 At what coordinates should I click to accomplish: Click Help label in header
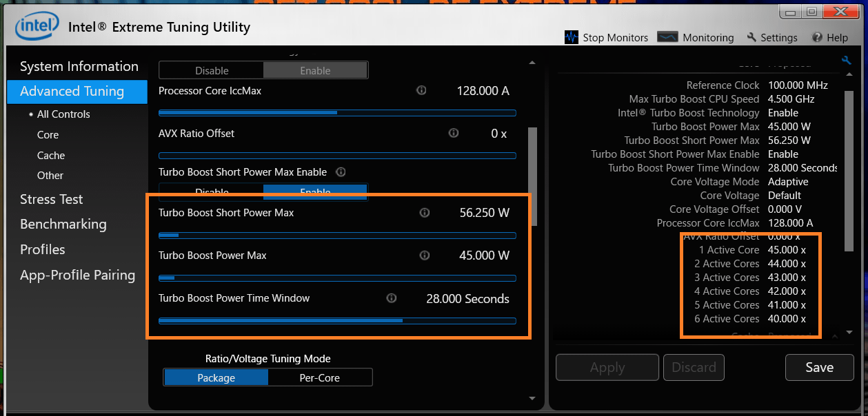tap(837, 38)
